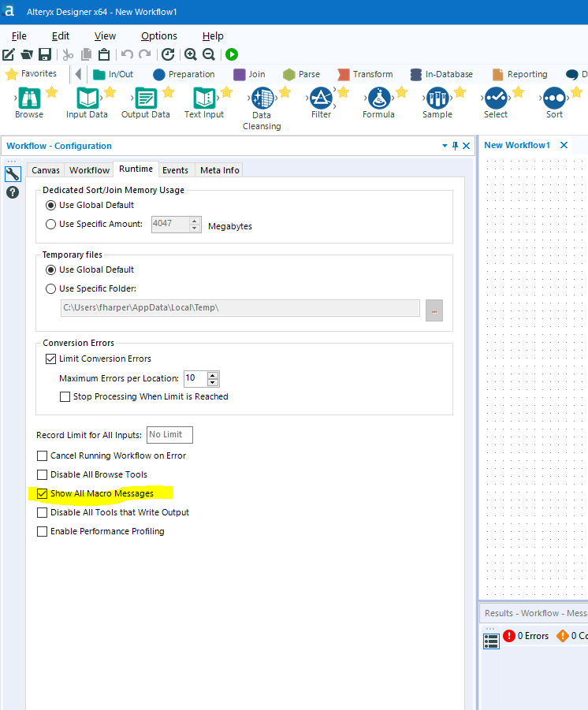The height and width of the screenshot is (710, 588).
Task: Select the Input Data tool icon
Action: (87, 98)
